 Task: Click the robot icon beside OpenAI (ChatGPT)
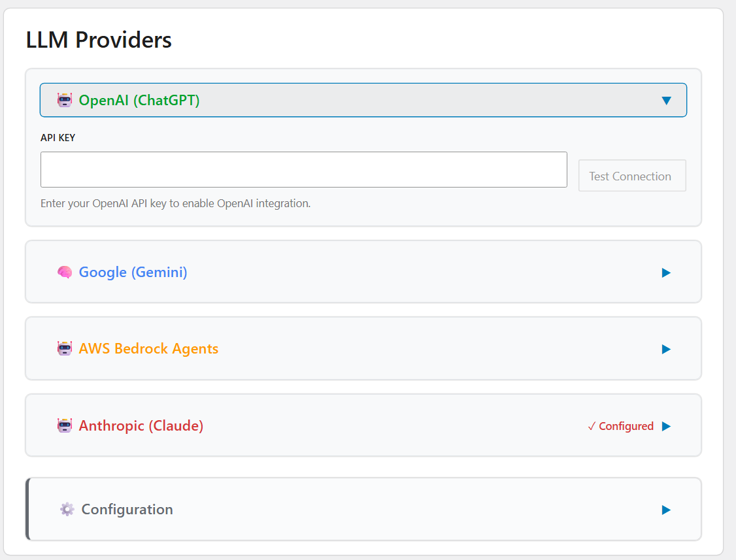pos(65,100)
